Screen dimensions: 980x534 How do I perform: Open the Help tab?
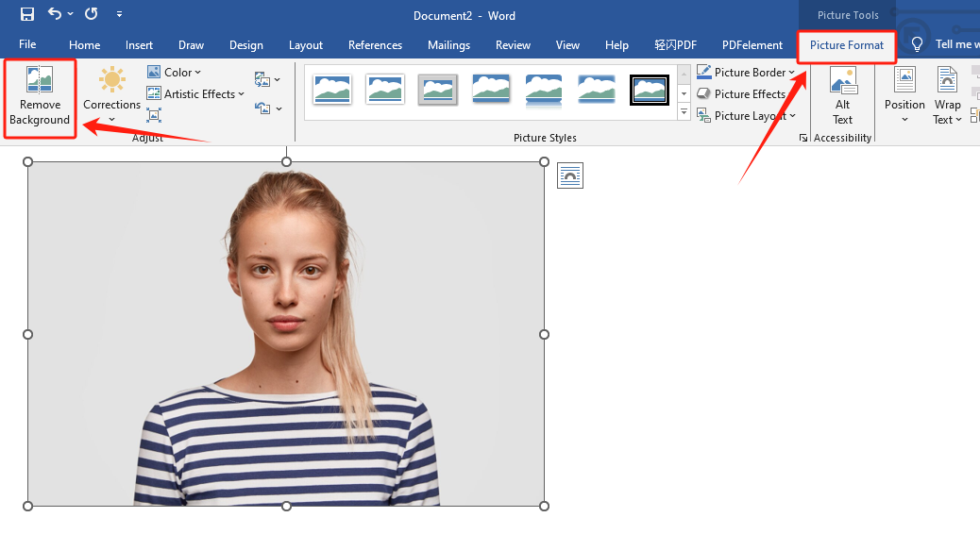[617, 45]
